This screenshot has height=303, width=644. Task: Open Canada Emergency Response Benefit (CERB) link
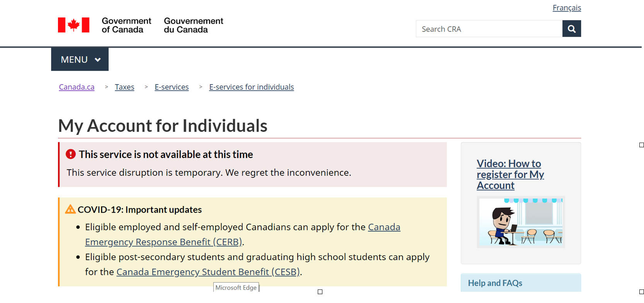pos(243,234)
